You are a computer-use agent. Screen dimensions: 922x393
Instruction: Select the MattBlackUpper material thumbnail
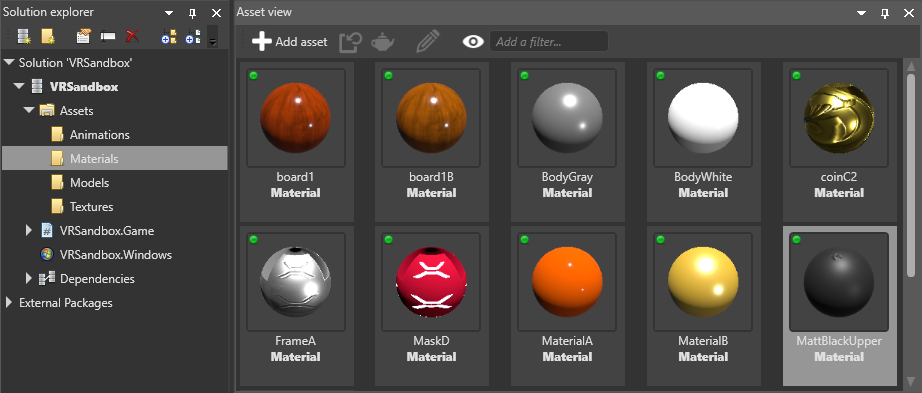click(x=839, y=282)
